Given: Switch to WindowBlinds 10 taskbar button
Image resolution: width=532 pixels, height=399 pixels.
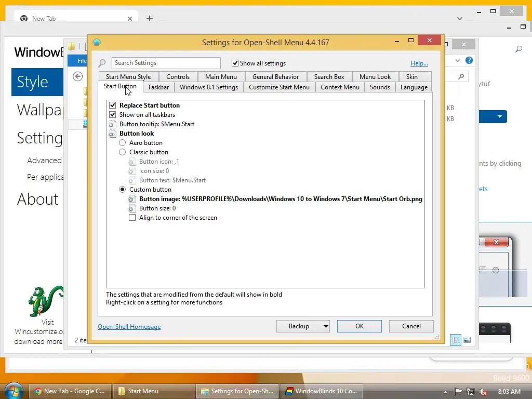Looking at the screenshot, I should point(321,391).
